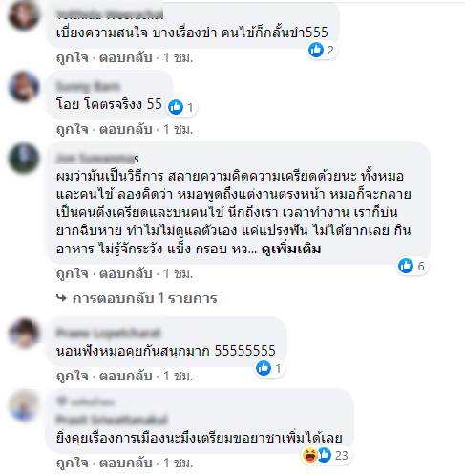Open the haha reaction emoji with 23 reactions
Screen dimensions: 465x476
click(309, 455)
